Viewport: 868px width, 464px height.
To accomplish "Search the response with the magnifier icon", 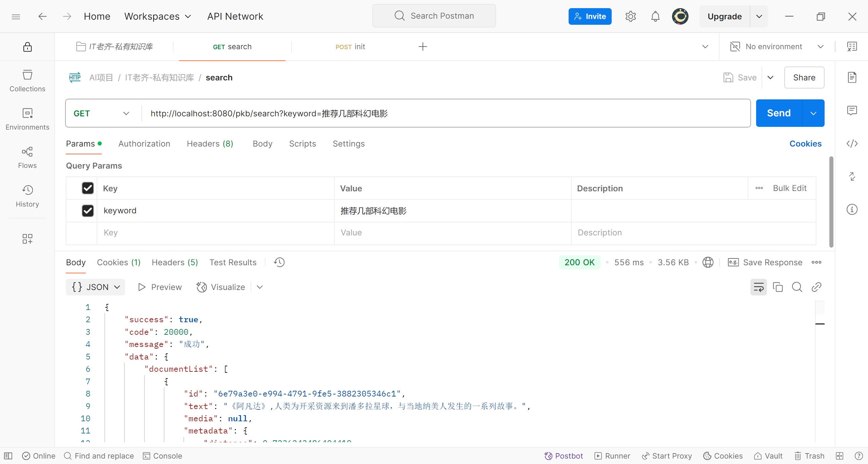I will pos(797,287).
